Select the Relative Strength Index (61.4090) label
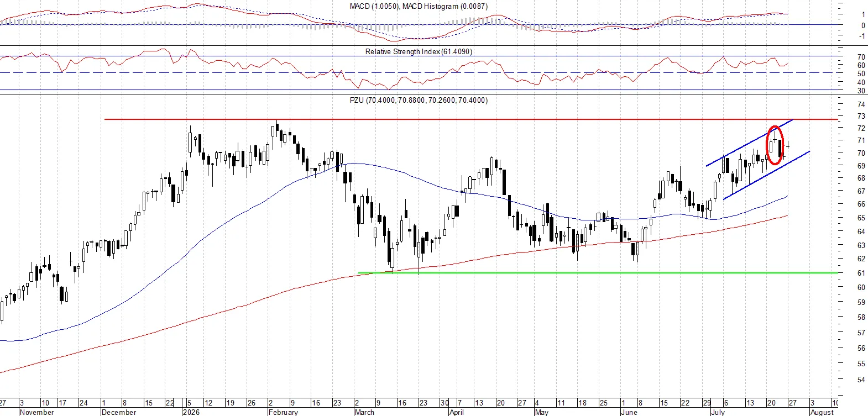 pyautogui.click(x=419, y=51)
